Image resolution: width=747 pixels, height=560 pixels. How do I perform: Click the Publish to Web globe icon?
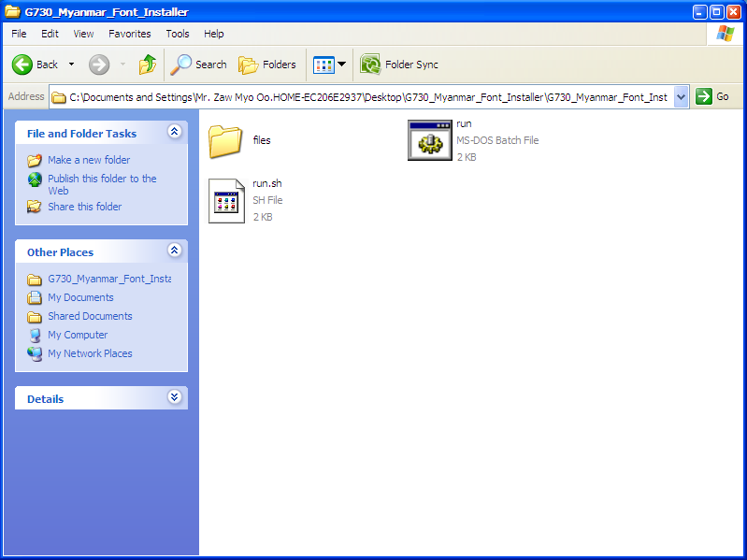[35, 179]
